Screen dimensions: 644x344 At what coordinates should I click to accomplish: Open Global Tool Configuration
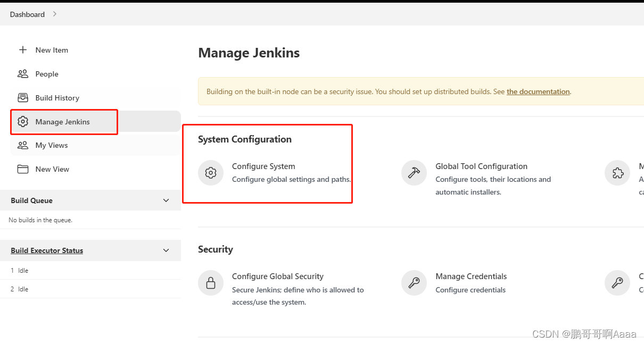click(481, 166)
